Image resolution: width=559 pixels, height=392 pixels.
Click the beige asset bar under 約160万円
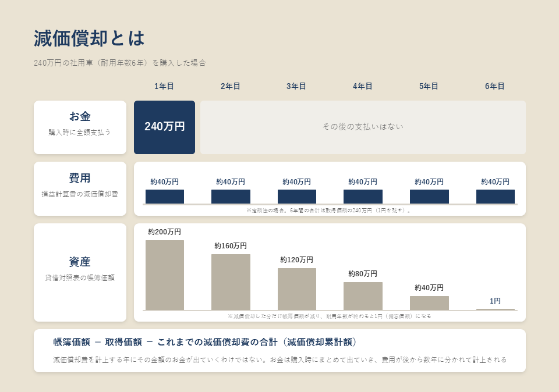click(231, 282)
